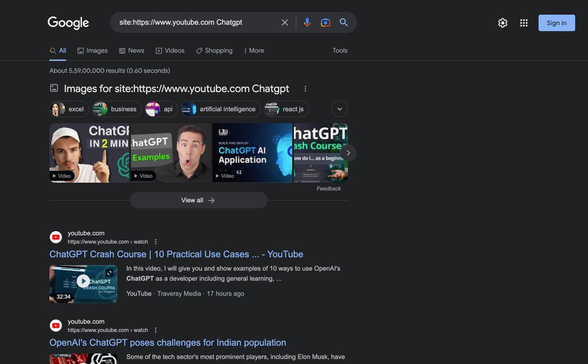588x364 pixels.
Task: Select the All tab
Action: (58, 50)
